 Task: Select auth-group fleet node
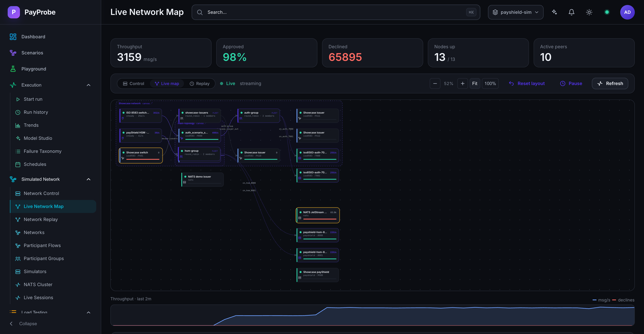[259, 115]
